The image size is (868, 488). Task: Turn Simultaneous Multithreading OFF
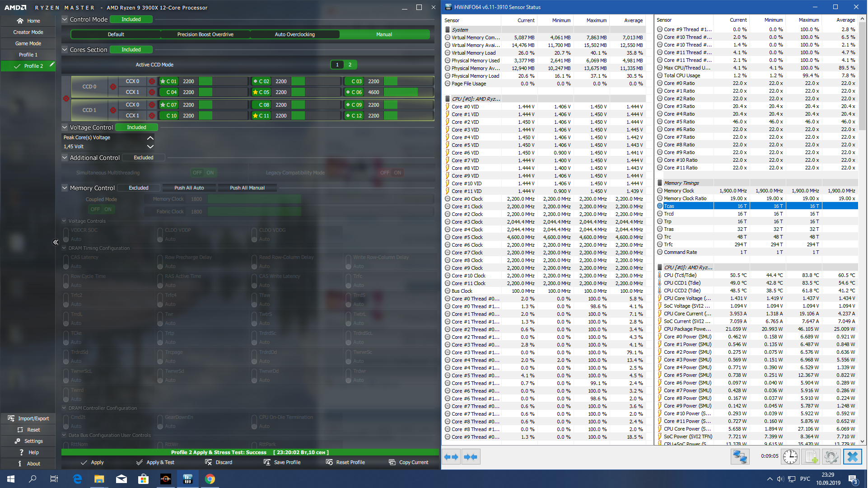point(197,173)
